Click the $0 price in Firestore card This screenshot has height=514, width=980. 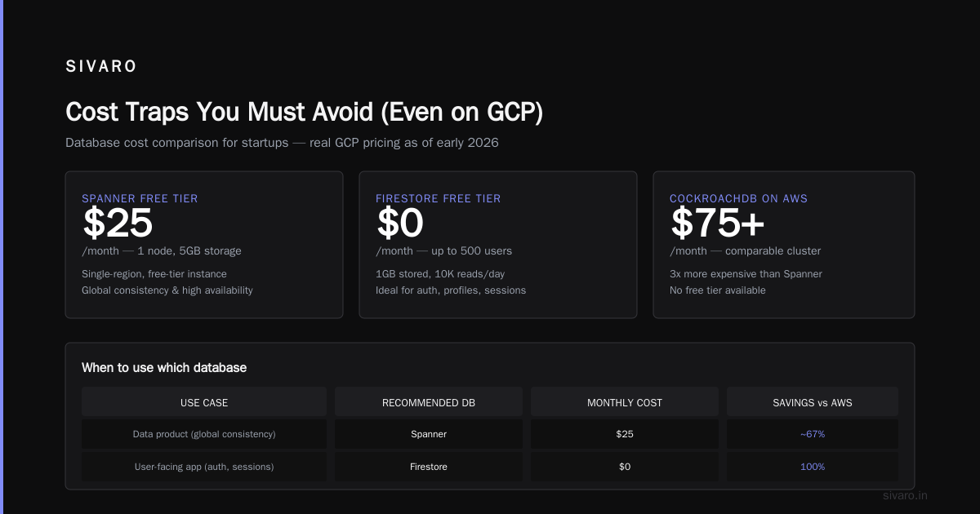click(x=400, y=224)
